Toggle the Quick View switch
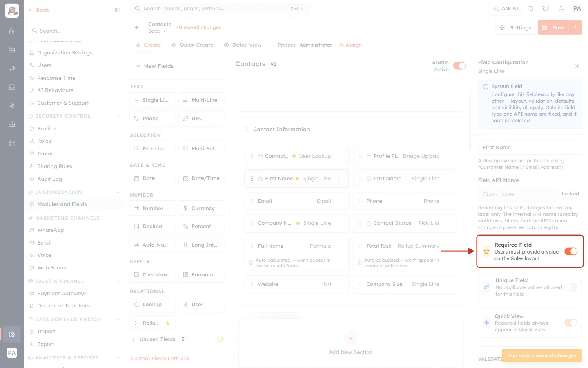 [571, 323]
